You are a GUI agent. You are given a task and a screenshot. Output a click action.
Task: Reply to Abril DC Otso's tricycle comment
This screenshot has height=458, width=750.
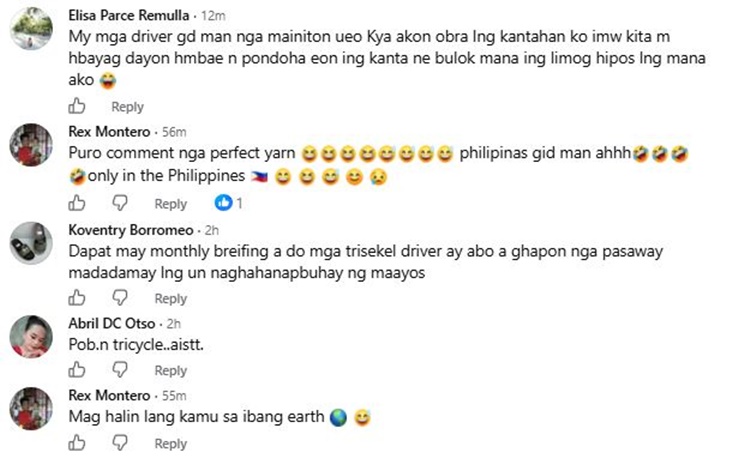(170, 371)
